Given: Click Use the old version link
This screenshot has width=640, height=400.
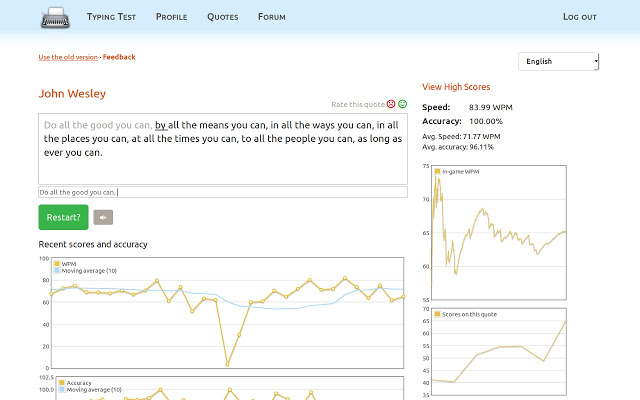Looking at the screenshot, I should pyautogui.click(x=68, y=57).
